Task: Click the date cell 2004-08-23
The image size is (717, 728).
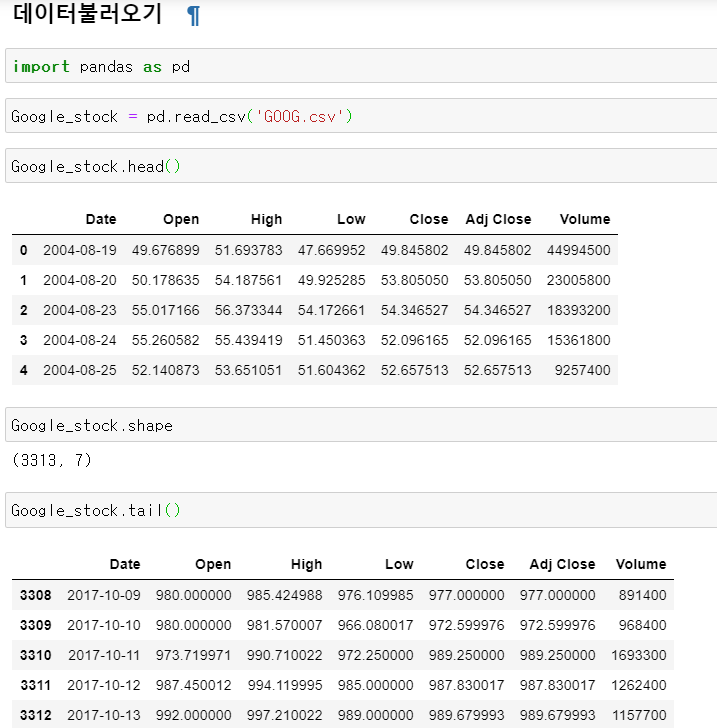Action: tap(80, 310)
